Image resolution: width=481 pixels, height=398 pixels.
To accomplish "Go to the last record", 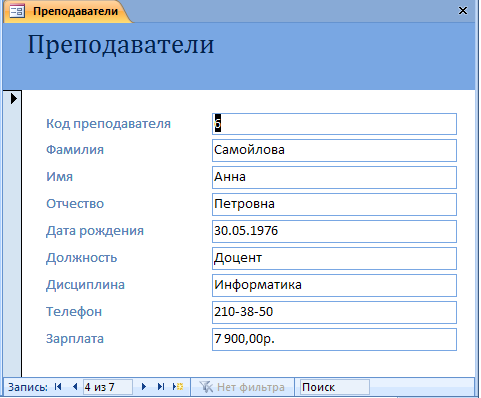I will click(161, 387).
